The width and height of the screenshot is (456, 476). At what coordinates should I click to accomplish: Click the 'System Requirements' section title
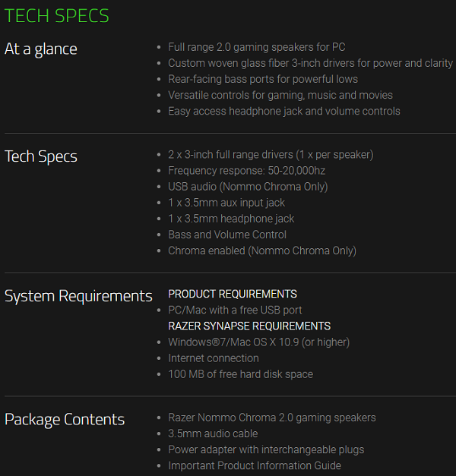point(78,296)
